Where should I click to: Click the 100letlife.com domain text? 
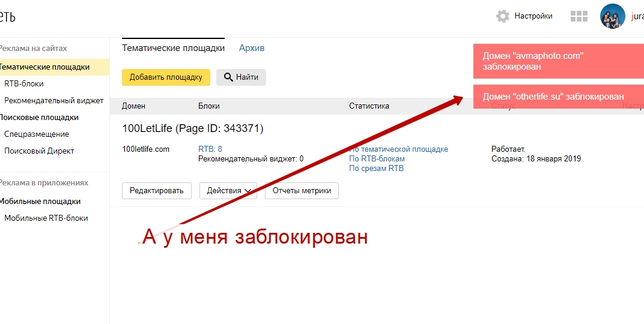(146, 149)
